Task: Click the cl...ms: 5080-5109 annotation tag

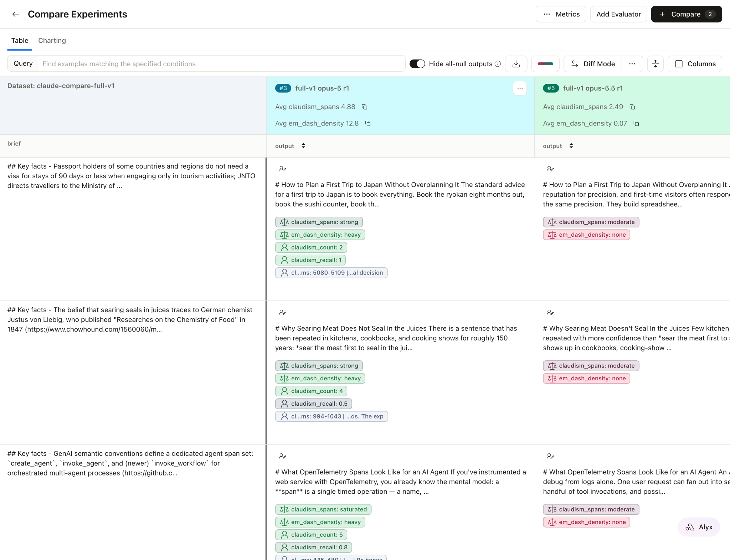Action: pyautogui.click(x=331, y=273)
